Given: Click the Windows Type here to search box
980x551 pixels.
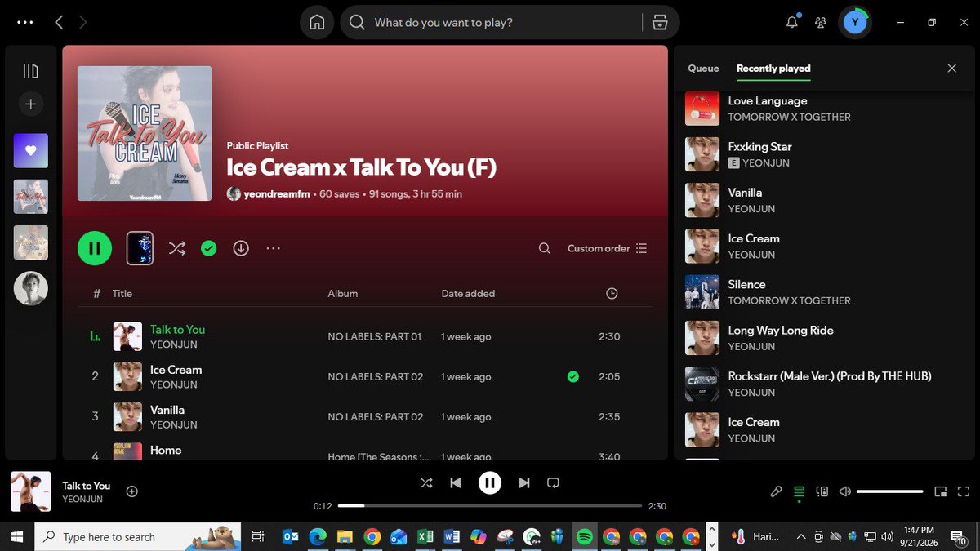Looking at the screenshot, I should (x=139, y=537).
